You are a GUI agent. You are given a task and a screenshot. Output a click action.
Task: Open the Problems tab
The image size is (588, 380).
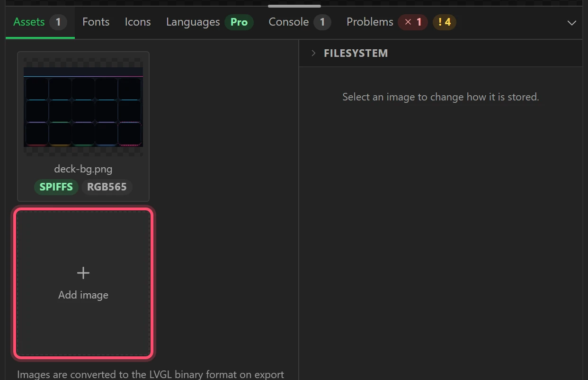(x=401, y=22)
